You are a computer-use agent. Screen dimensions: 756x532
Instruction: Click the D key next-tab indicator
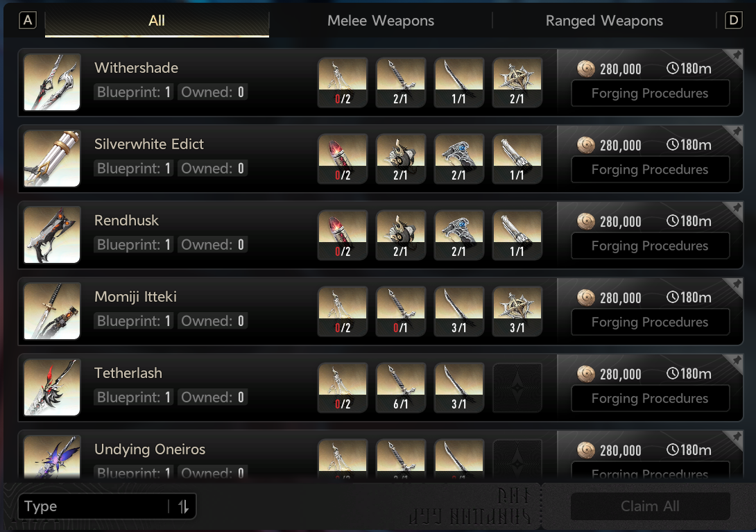tap(733, 20)
